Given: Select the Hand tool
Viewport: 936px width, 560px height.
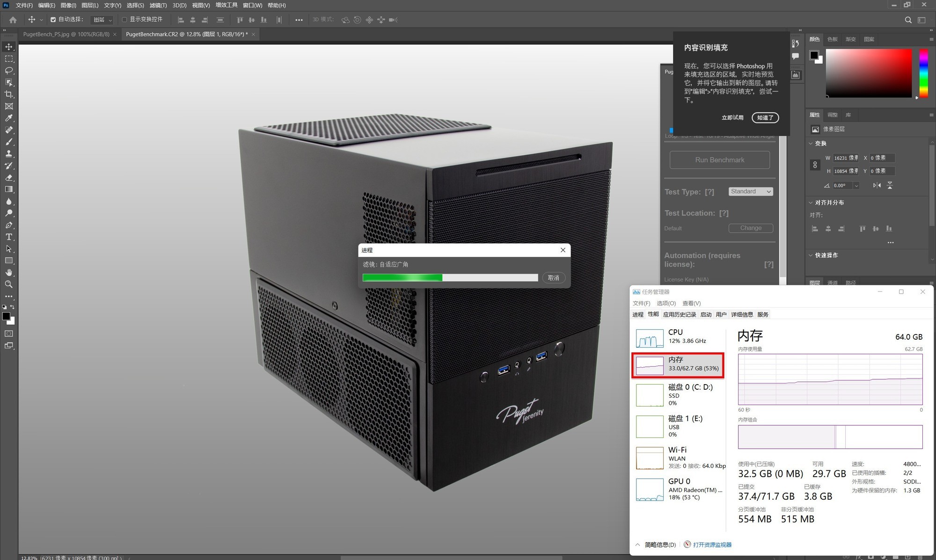Looking at the screenshot, I should (9, 272).
